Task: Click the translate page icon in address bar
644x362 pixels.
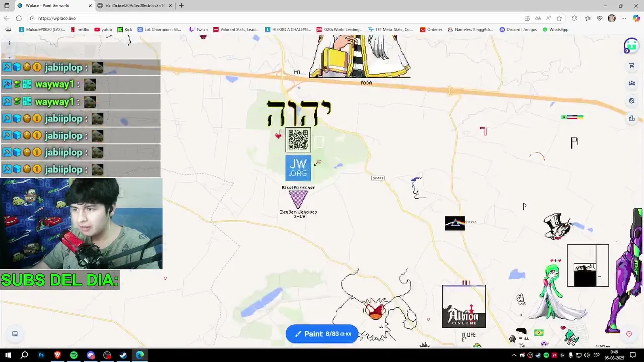Action: coord(538,18)
